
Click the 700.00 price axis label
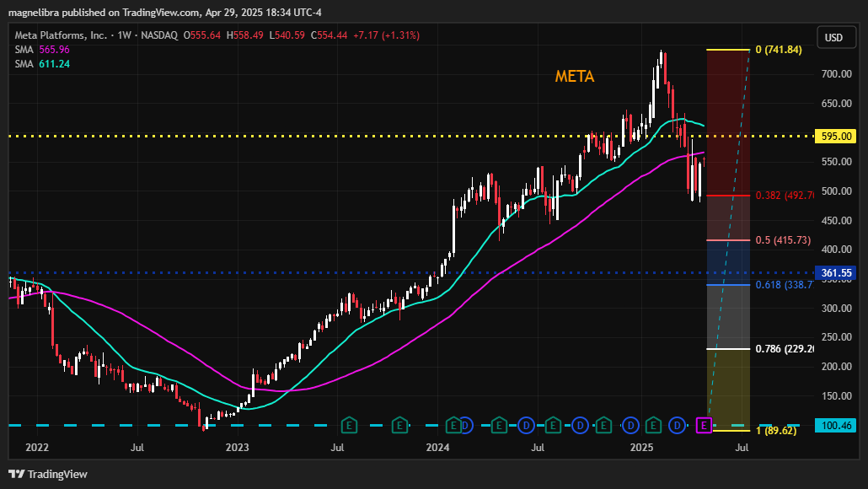coord(837,73)
